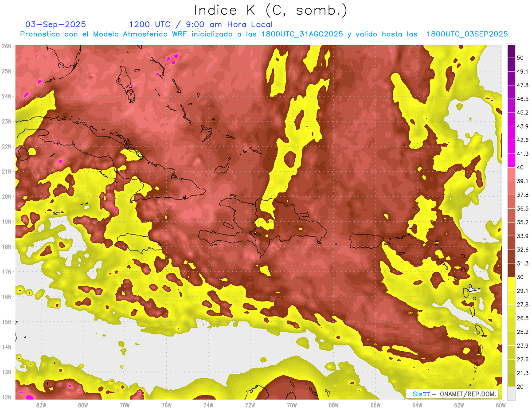
Task: Select the colorbar value "25.2"
Action: tap(523, 332)
